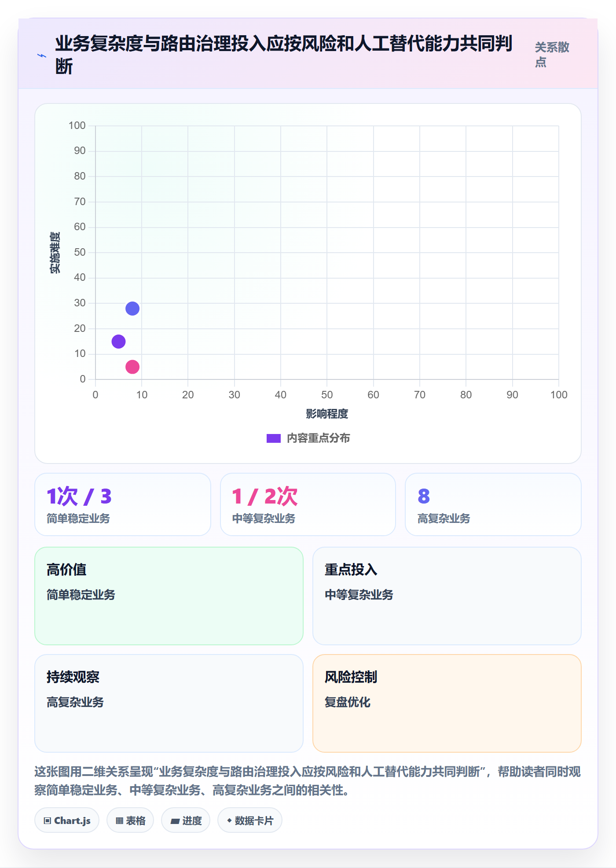616x868 pixels.
Task: Open the 8 高复杂业务 stat card
Action: (x=493, y=504)
